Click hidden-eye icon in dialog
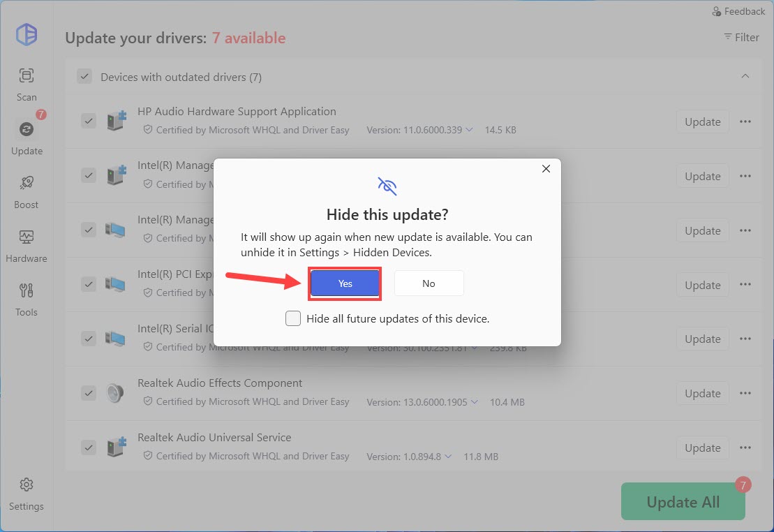Screen dimensions: 774x532 tap(387, 186)
